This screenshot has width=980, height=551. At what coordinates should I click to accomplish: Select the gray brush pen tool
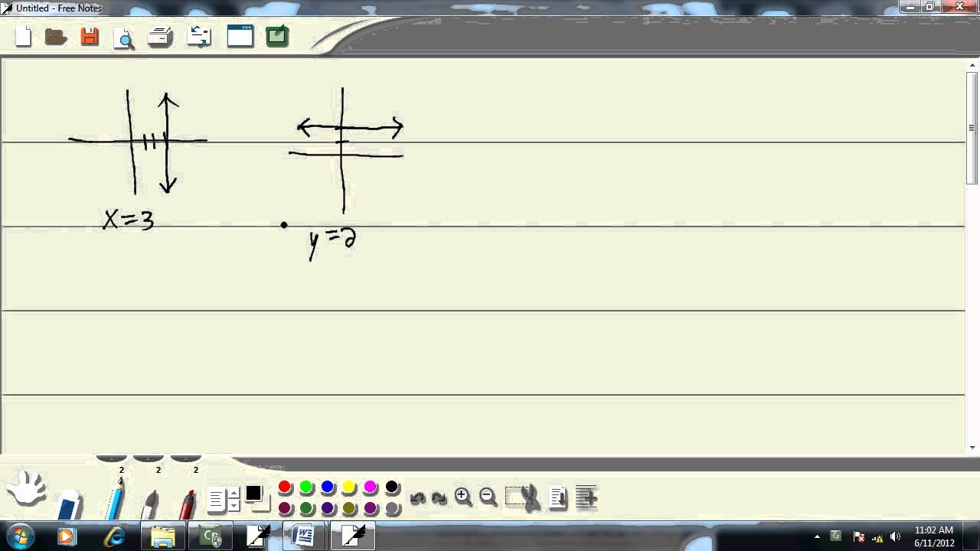pos(150,504)
